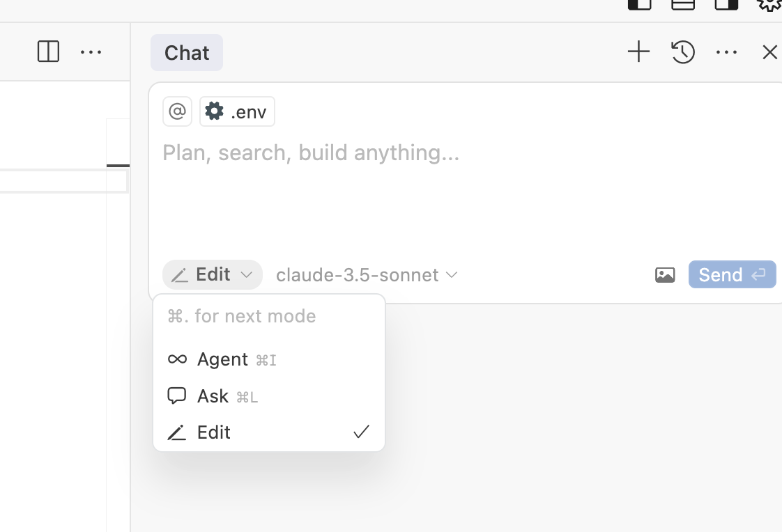
Task: Choose the checked Edit mode option
Action: tap(214, 432)
